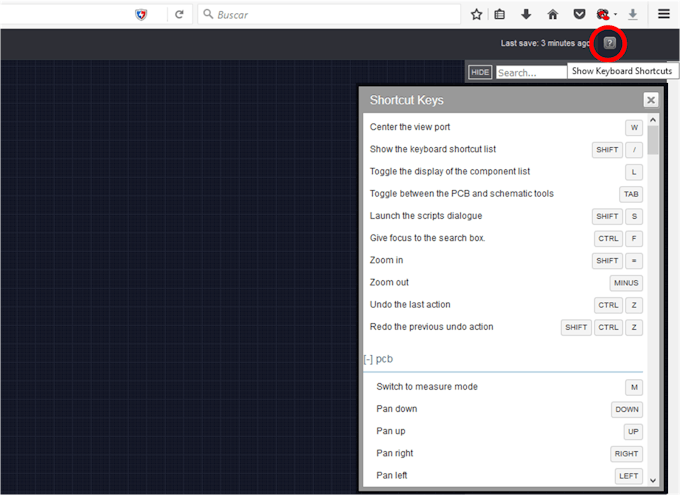The image size is (680, 495).
Task: Click the 'Zoom in' row text
Action: pyautogui.click(x=386, y=260)
